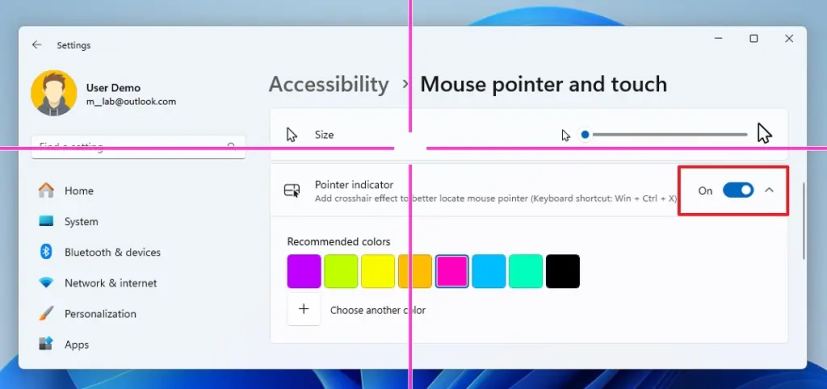Click the User Demo account name
This screenshot has height=389, width=827.
click(x=113, y=88)
